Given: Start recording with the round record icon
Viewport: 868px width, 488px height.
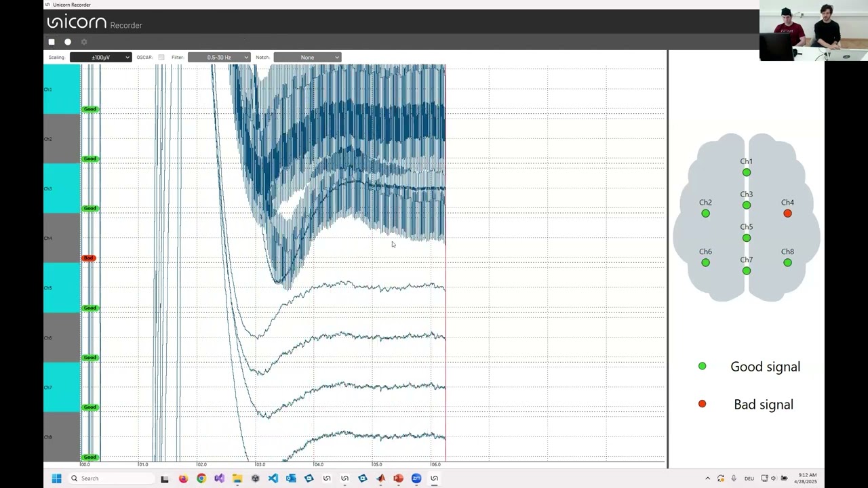Looking at the screenshot, I should coord(68,42).
